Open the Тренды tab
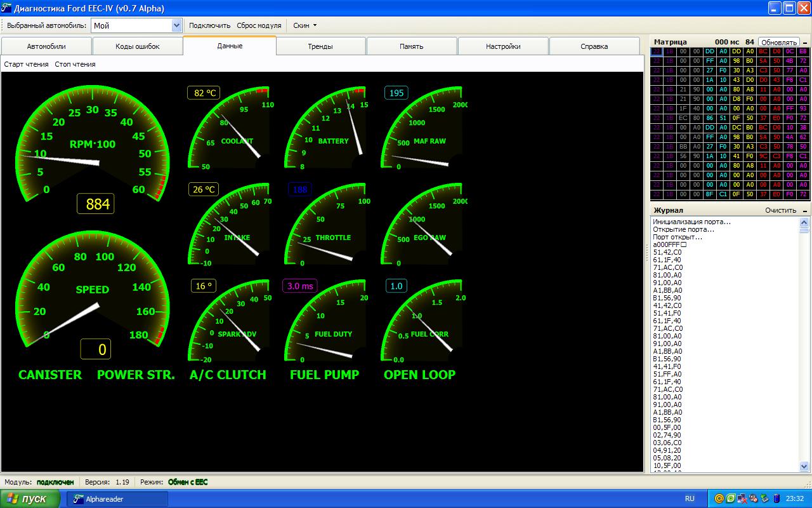Image resolution: width=812 pixels, height=508 pixels. pos(320,46)
